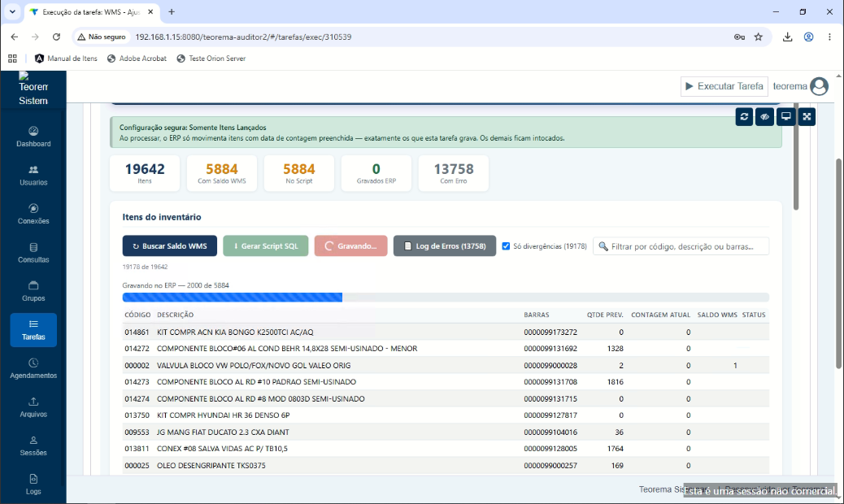Click the Gerar Script SQL button

pyautogui.click(x=266, y=245)
